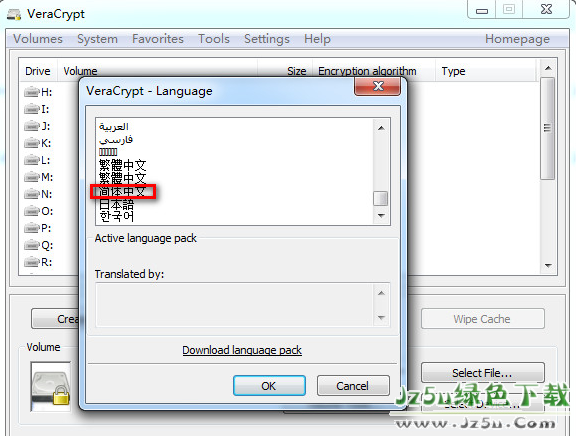Viewport: 576px width, 436px height.
Task: Click the drive list scrollbar thumb
Action: [547, 128]
